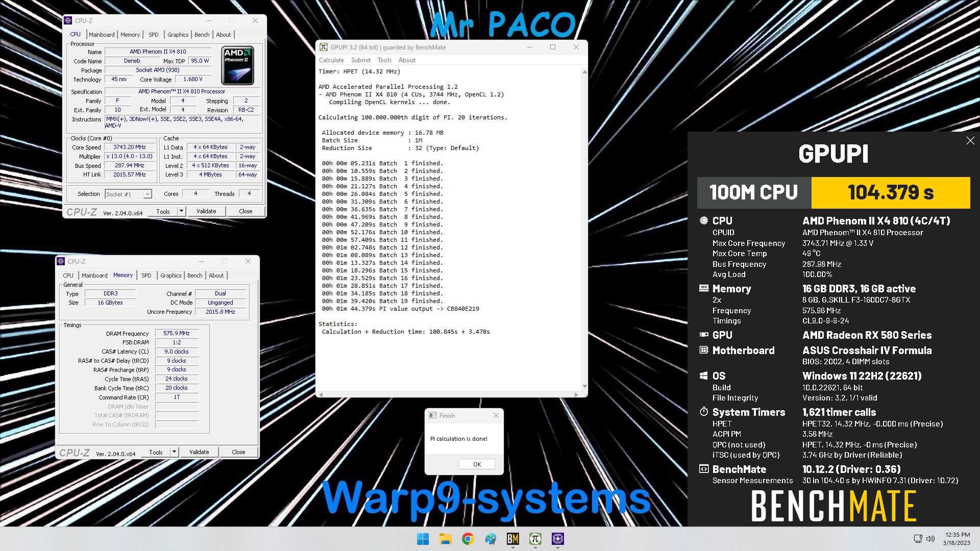The width and height of the screenshot is (980, 551).
Task: Click the DRAM Frequency value 575.9 MHz
Action: pos(177,333)
